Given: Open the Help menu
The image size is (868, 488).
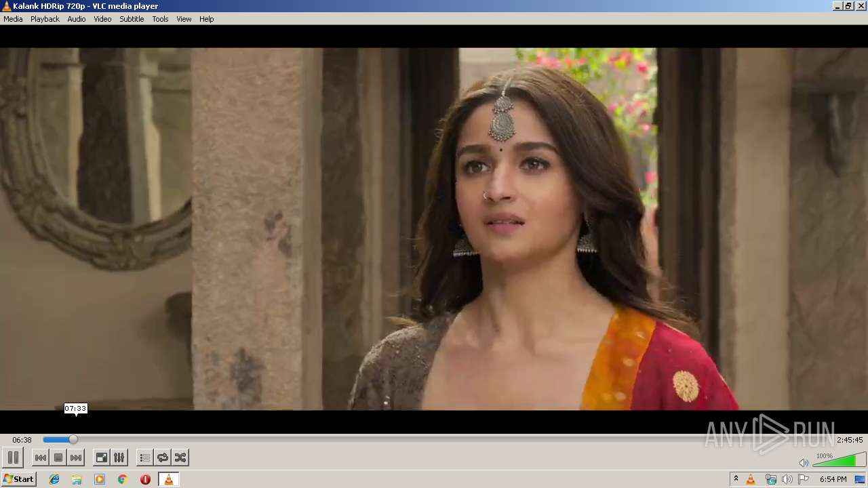Looking at the screenshot, I should (207, 19).
